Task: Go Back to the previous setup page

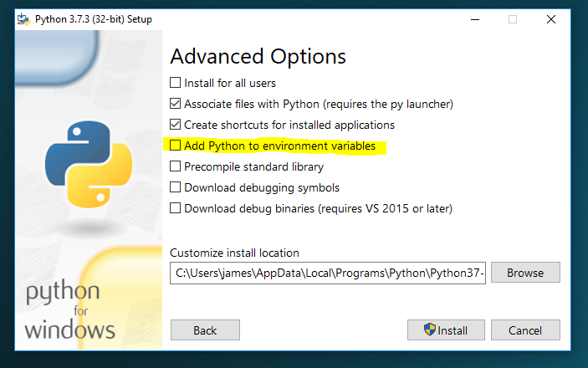Action: tap(205, 330)
